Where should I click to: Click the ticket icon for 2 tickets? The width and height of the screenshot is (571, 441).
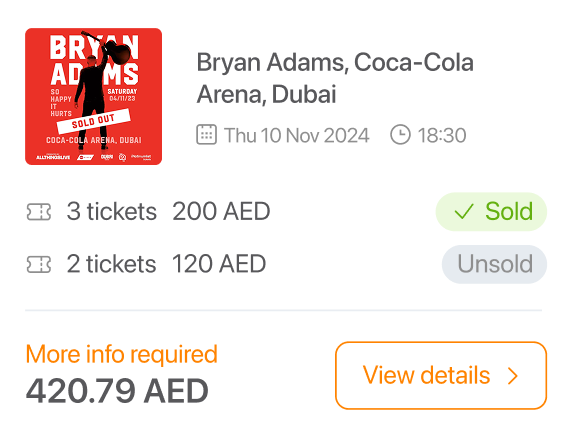[39, 264]
